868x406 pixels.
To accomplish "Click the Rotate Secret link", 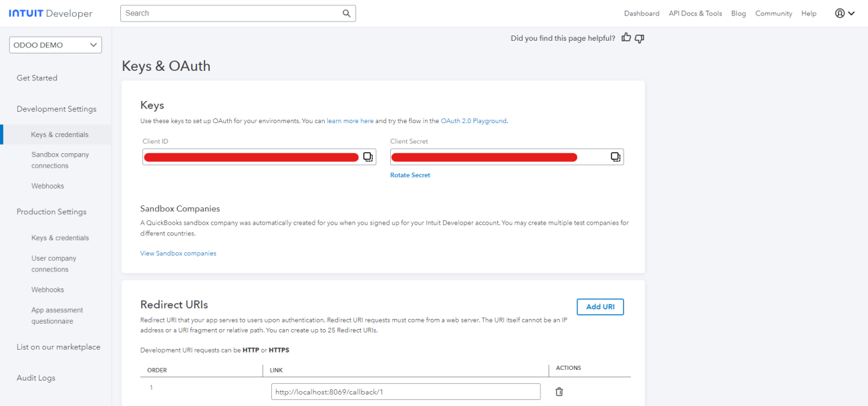I will coord(410,175).
